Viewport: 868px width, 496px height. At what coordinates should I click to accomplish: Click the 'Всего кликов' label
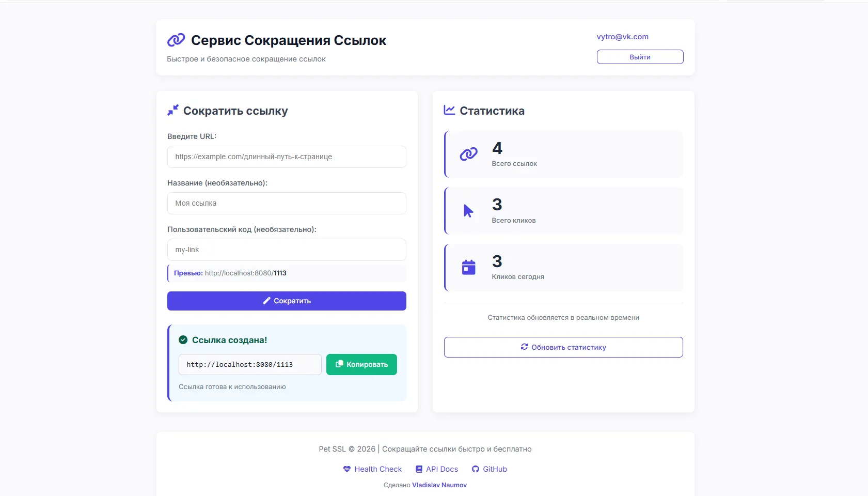tap(514, 220)
